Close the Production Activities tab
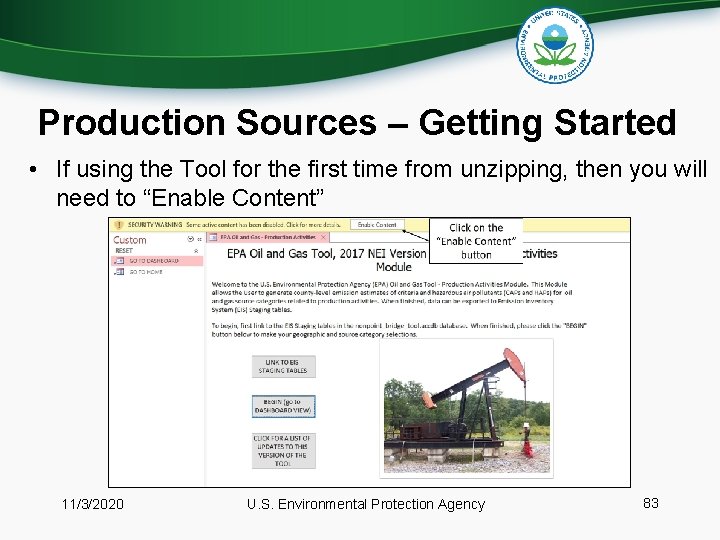The image size is (720, 540). (323, 237)
